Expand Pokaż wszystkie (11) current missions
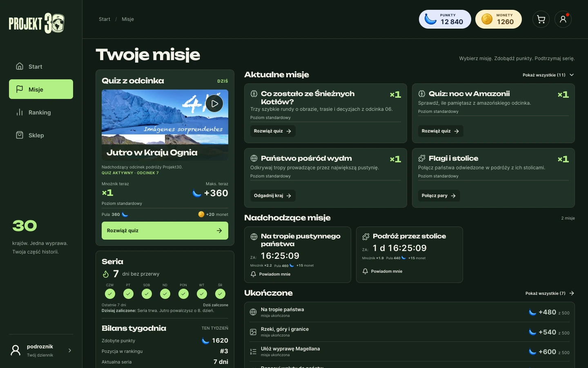The height and width of the screenshot is (368, 588). (x=548, y=75)
